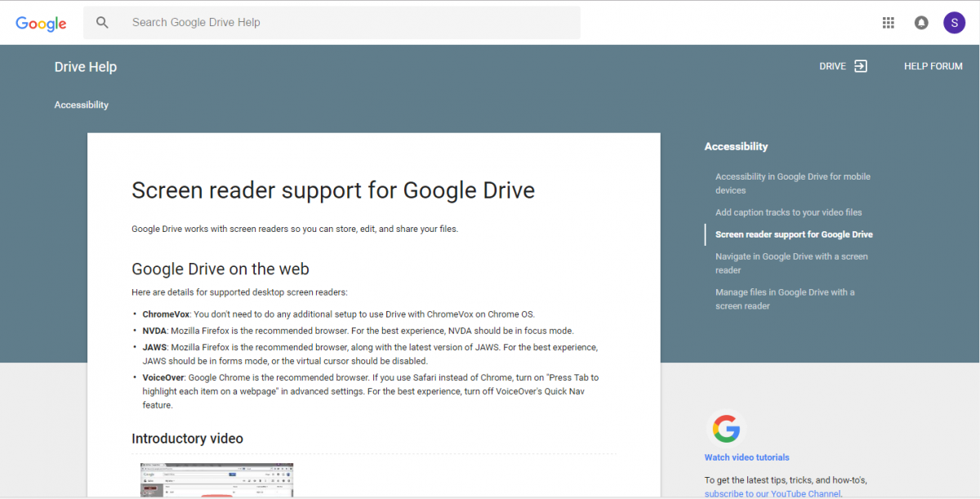
Task: Open the Google apps grid
Action: pos(889,23)
